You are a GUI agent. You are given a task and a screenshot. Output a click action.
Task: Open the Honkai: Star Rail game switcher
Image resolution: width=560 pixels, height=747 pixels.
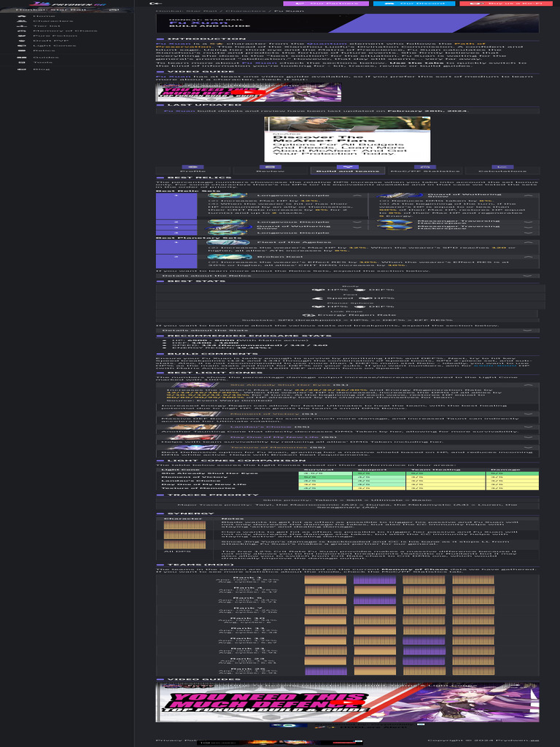click(66, 9)
